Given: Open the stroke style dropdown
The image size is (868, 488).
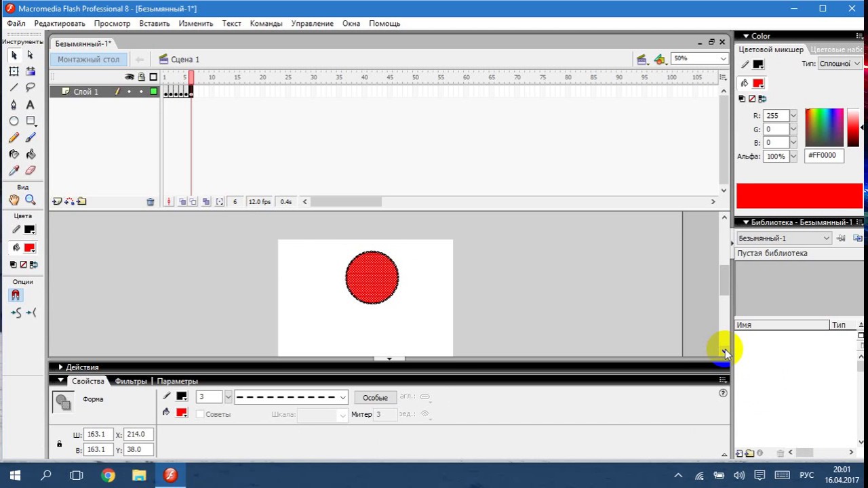Looking at the screenshot, I should (x=343, y=397).
